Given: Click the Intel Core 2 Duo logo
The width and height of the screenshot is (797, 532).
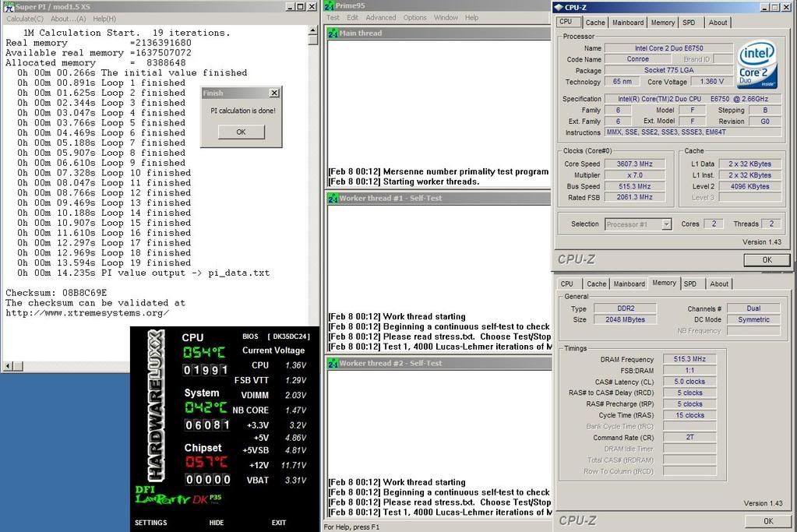Looking at the screenshot, I should point(756,65).
